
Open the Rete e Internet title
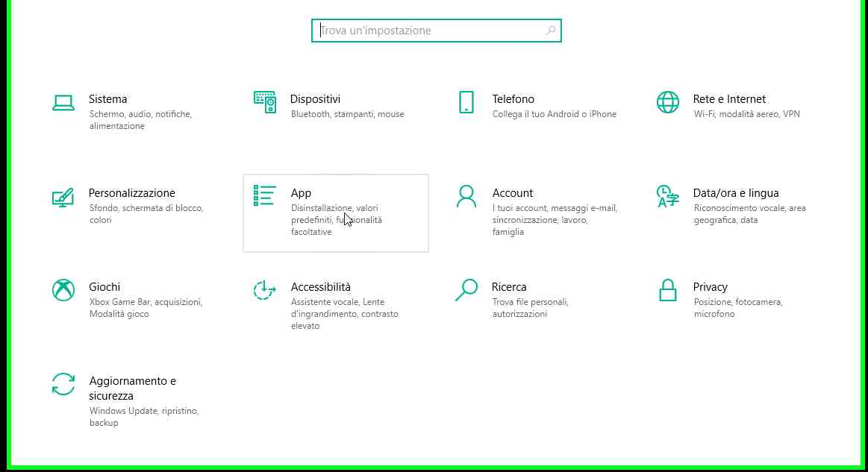(x=729, y=99)
